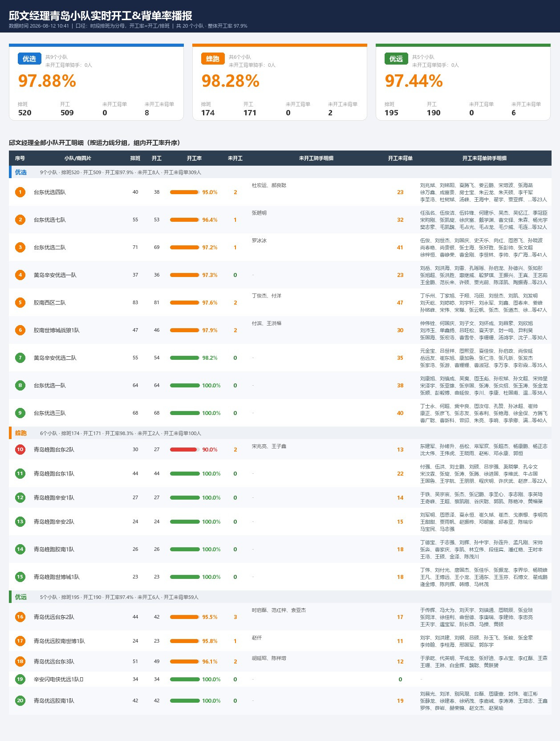Click rank badge 14 beside 青岛蜂跑胶南1队
The image size is (560, 741).
coord(20,550)
